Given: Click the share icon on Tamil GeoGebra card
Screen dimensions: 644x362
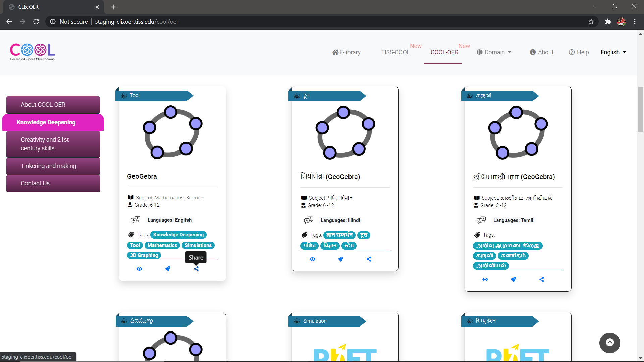Looking at the screenshot, I should 542,279.
